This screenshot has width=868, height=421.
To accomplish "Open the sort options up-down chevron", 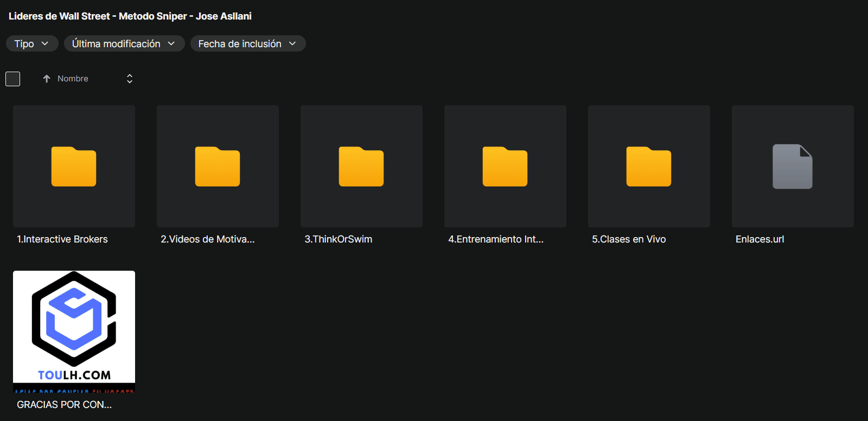I will 130,79.
